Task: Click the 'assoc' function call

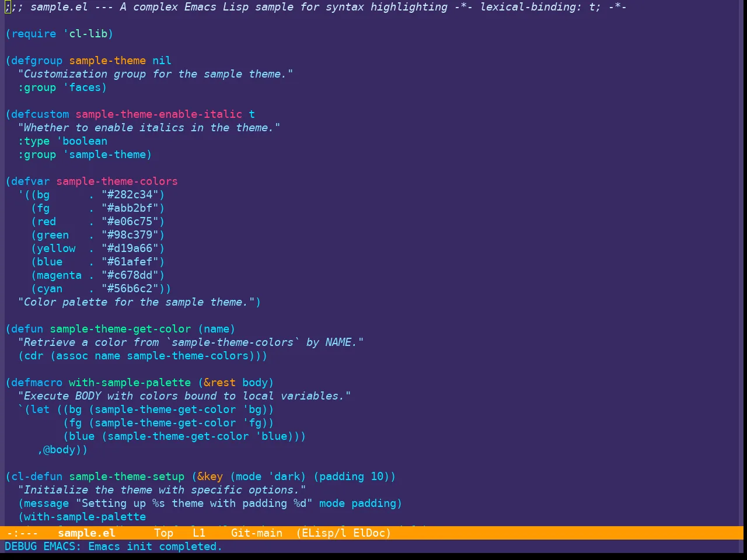Action: click(x=72, y=356)
